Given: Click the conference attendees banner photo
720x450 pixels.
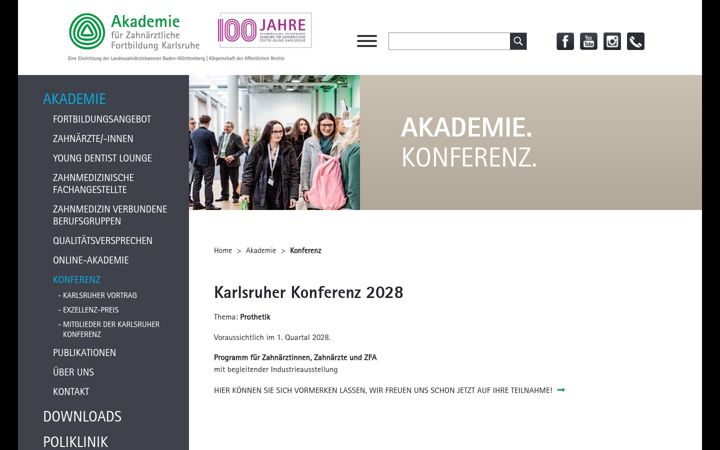Looking at the screenshot, I should [275, 142].
